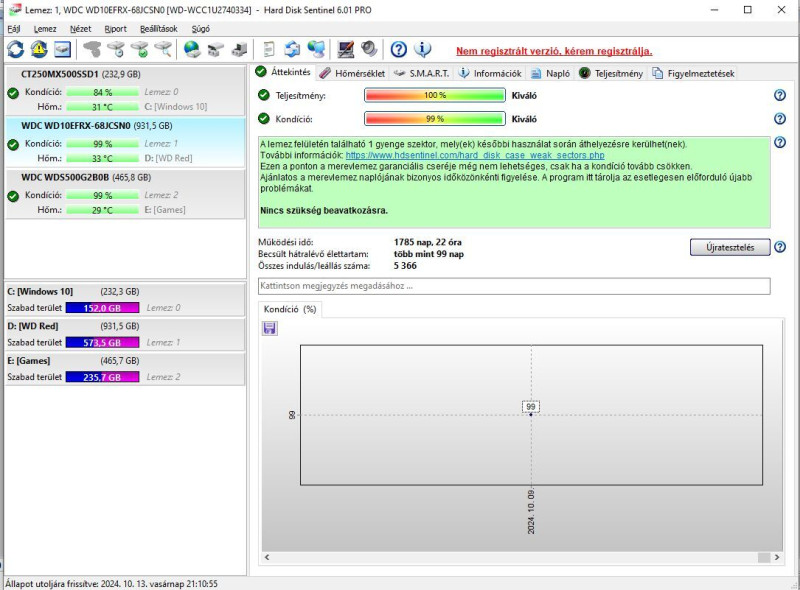
Task: Open the Lemez menu
Action: [x=45, y=29]
